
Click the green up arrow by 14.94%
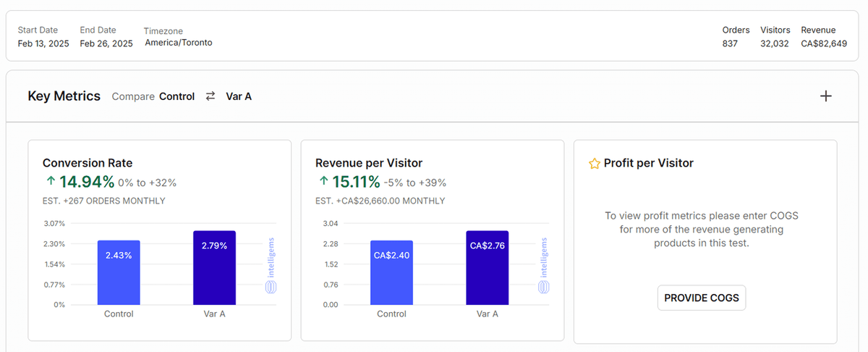[x=49, y=181]
